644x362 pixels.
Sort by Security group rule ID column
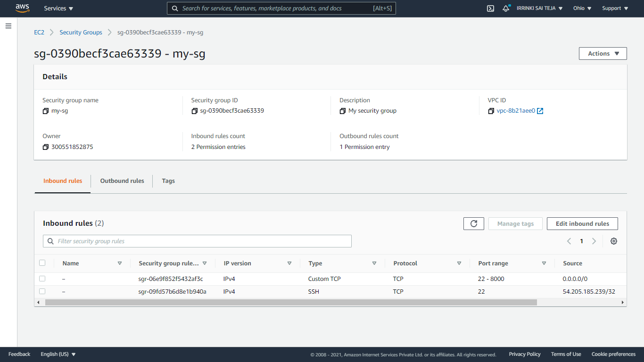(205, 263)
